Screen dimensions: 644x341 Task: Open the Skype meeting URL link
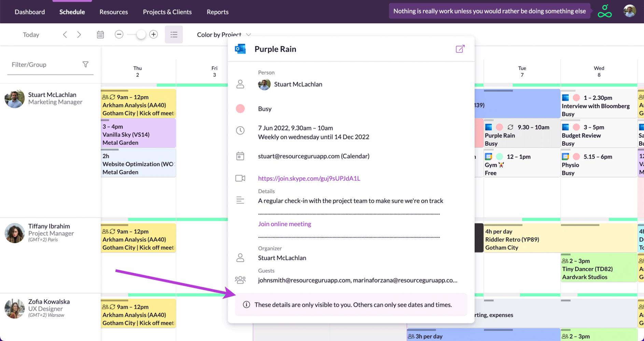pyautogui.click(x=309, y=178)
